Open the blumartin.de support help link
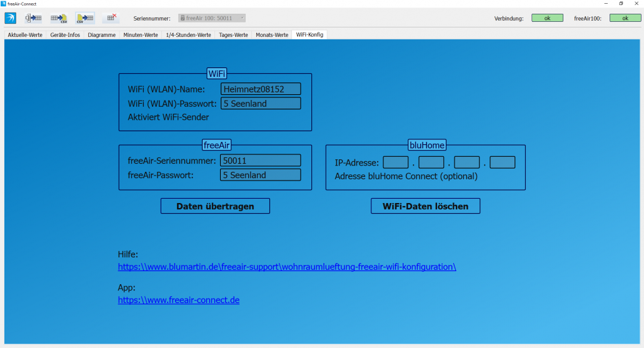This screenshot has height=348, width=644. tap(287, 267)
